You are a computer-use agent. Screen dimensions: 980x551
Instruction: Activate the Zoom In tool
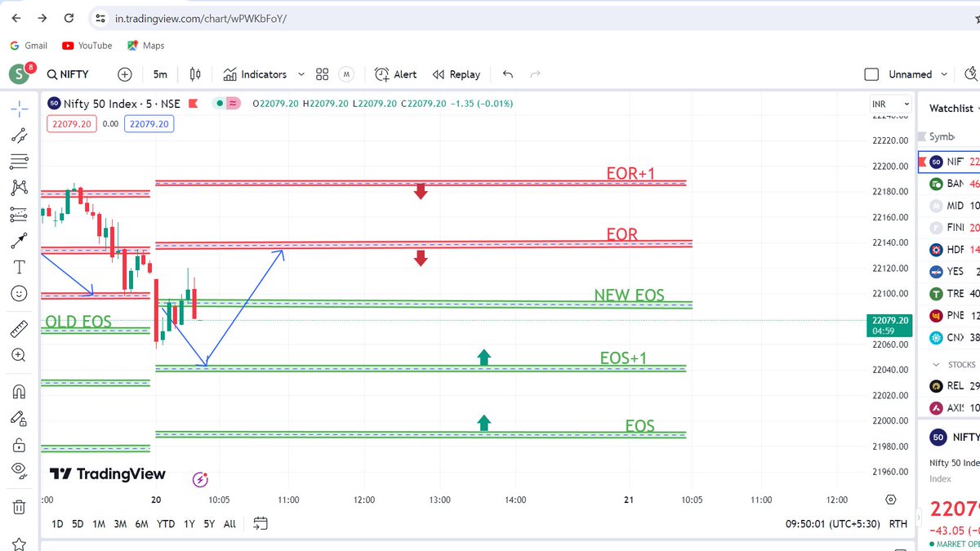point(18,354)
